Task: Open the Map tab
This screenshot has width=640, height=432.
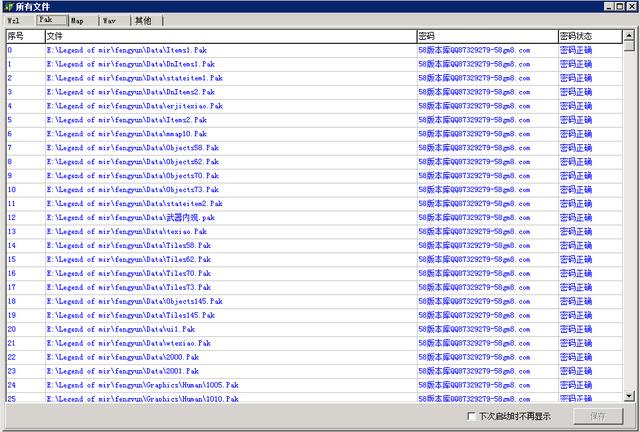Action: (x=77, y=20)
